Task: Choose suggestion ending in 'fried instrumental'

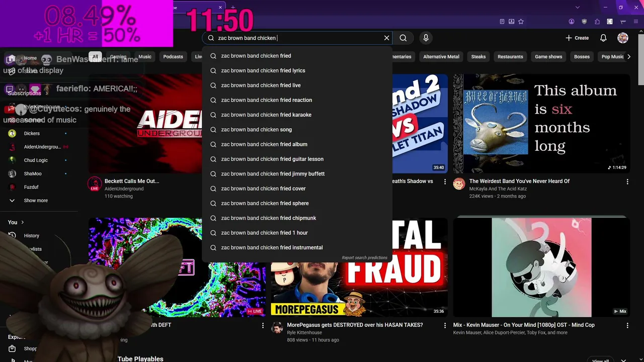Action: pos(297,247)
